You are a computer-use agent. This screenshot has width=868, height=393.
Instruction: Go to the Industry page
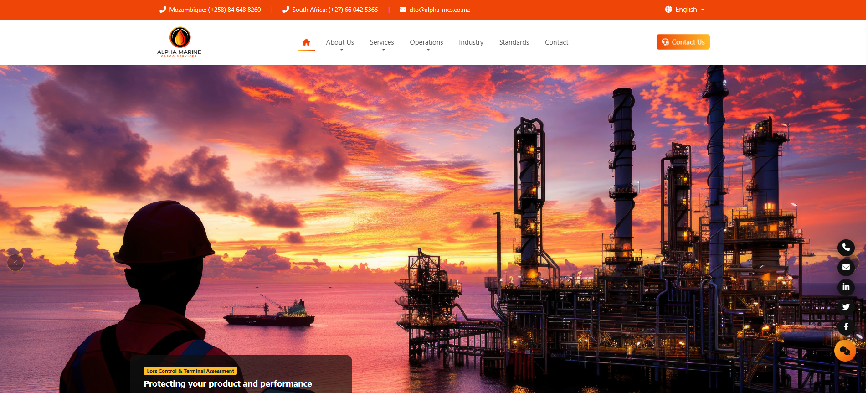tap(471, 42)
